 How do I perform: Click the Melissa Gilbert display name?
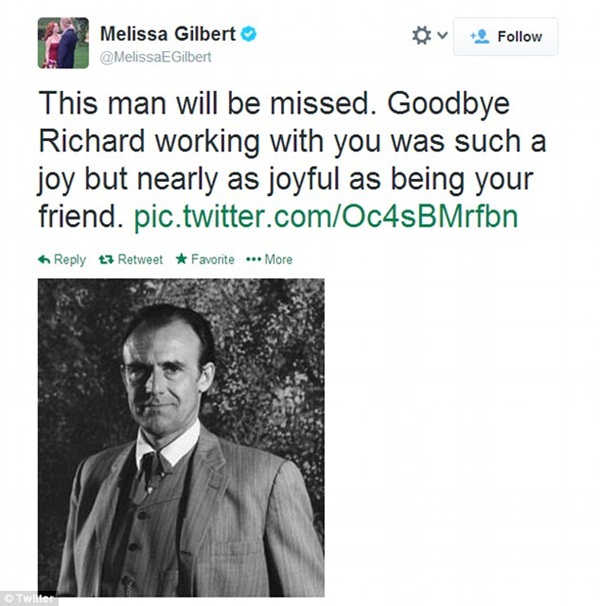point(168,34)
